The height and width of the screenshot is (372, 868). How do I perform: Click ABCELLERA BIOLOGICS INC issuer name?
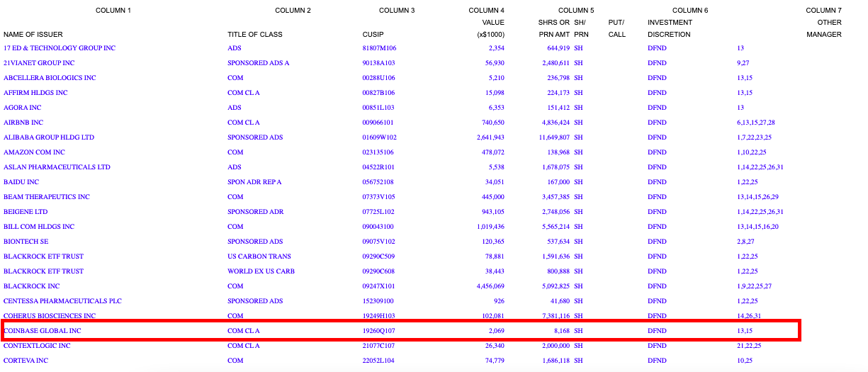[x=50, y=78]
